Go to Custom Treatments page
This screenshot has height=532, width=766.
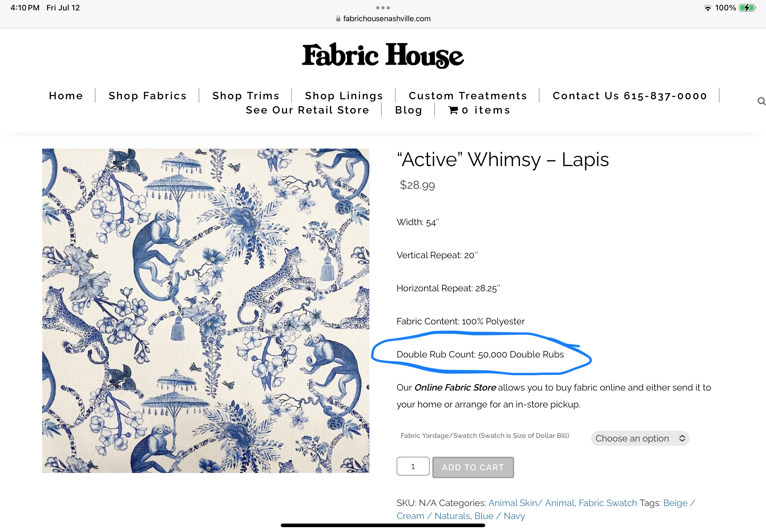(468, 96)
